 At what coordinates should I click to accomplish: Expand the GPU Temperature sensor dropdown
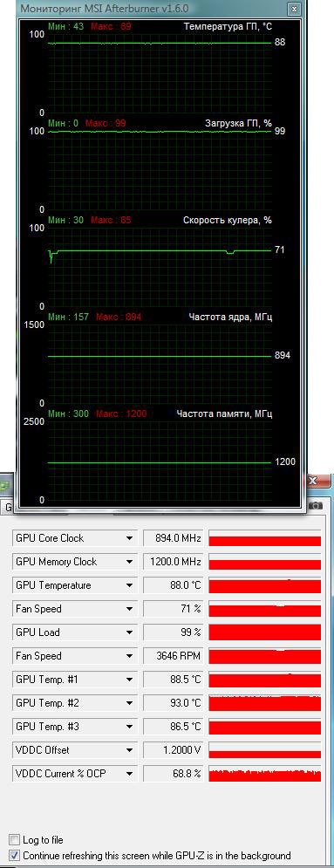point(129,585)
